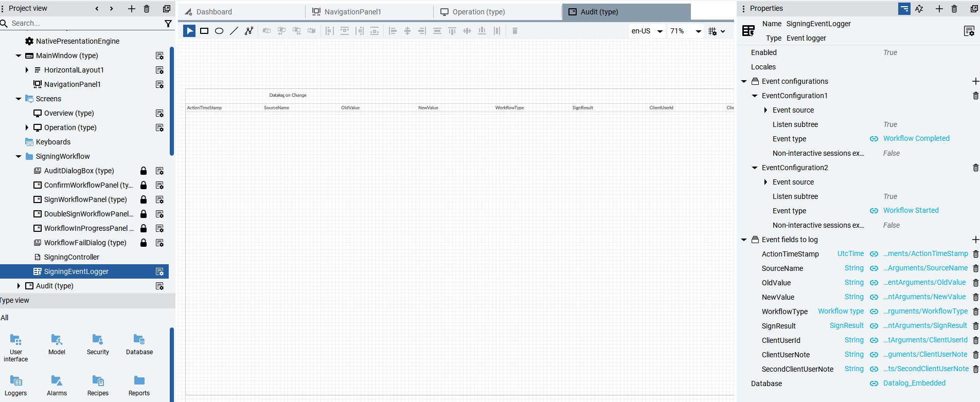This screenshot has width=980, height=402.
Task: Click the Align bottom toolbar icon
Action: pyautogui.click(x=482, y=31)
